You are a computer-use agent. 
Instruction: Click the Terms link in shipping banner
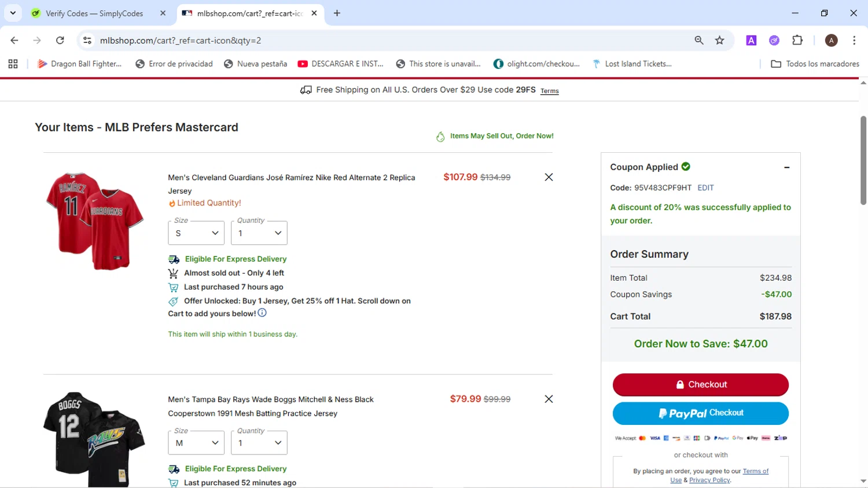(550, 91)
